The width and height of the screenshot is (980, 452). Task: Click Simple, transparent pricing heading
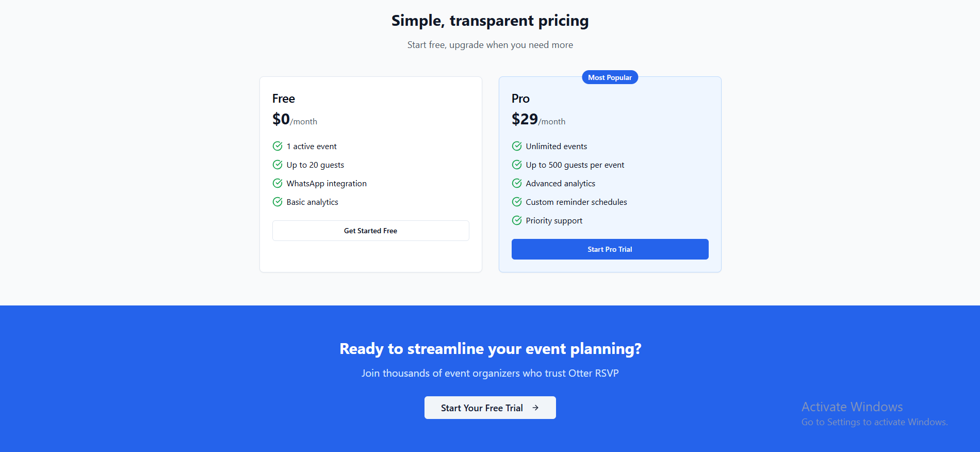coord(490,21)
